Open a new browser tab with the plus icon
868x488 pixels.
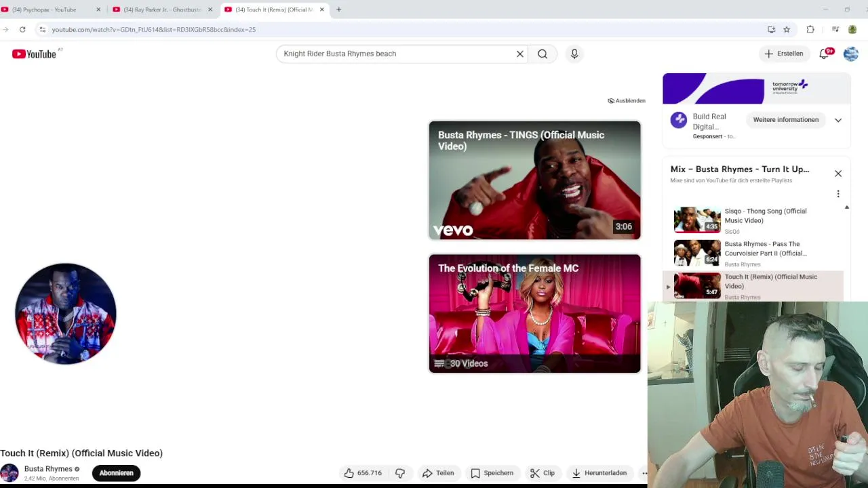click(338, 9)
